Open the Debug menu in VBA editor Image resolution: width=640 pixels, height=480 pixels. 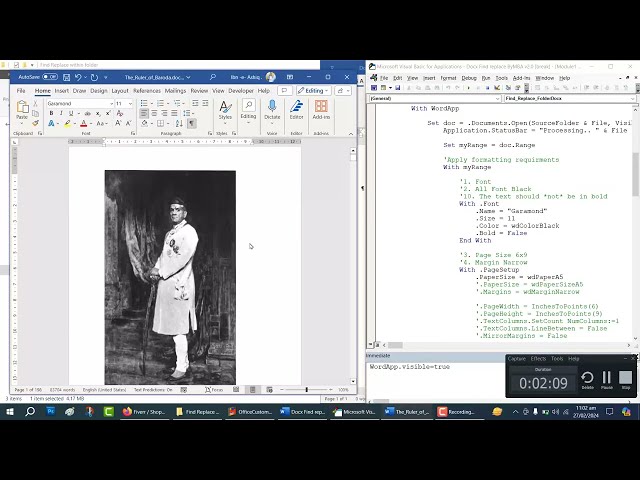click(469, 78)
